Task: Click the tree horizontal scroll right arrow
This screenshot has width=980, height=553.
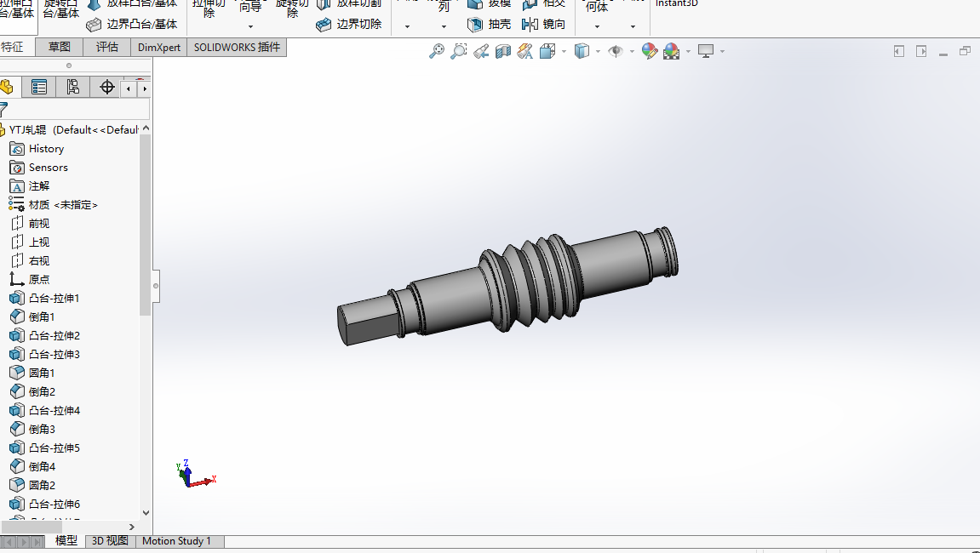Action: pyautogui.click(x=132, y=527)
